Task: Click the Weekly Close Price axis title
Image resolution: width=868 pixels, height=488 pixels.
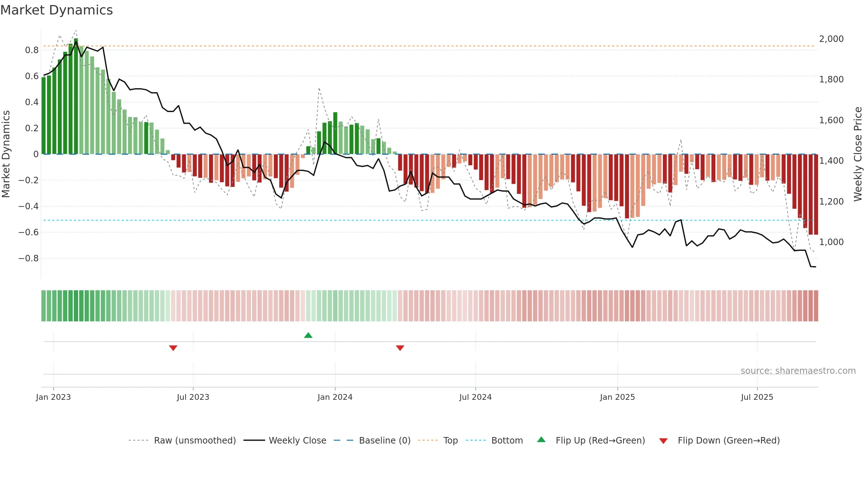Action: (x=858, y=154)
